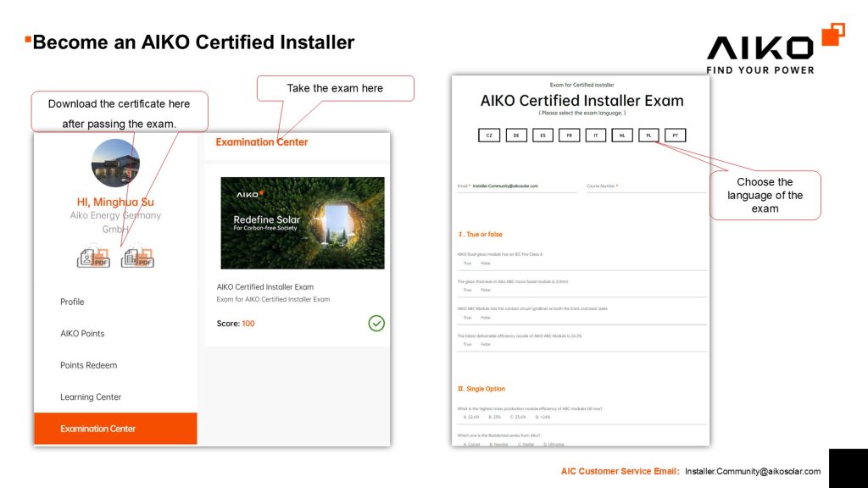
Task: Open the Points Redeem section
Action: pos(88,365)
